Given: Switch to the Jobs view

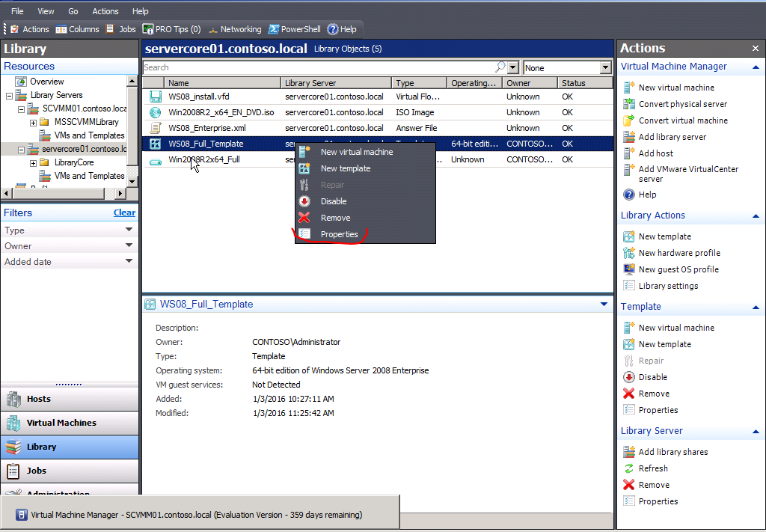Looking at the screenshot, I should [x=70, y=471].
